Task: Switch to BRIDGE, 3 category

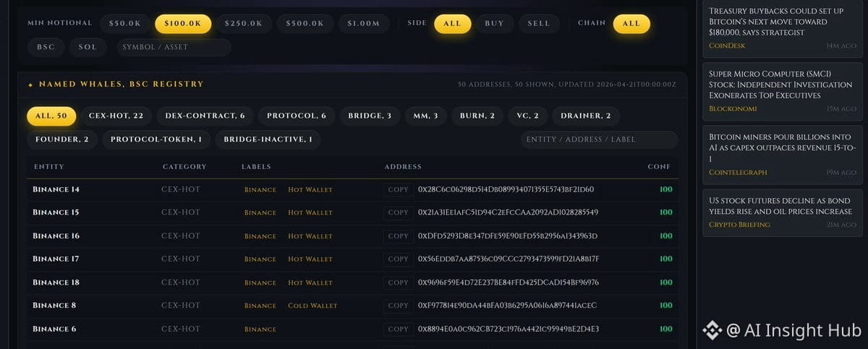Action: 370,116
